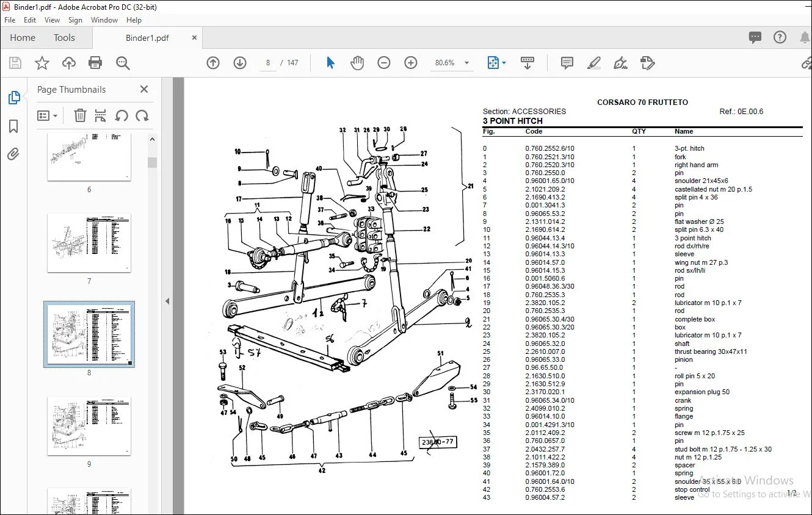The image size is (812, 515).
Task: Close the Binder1.pdf tab
Action: click(x=194, y=38)
